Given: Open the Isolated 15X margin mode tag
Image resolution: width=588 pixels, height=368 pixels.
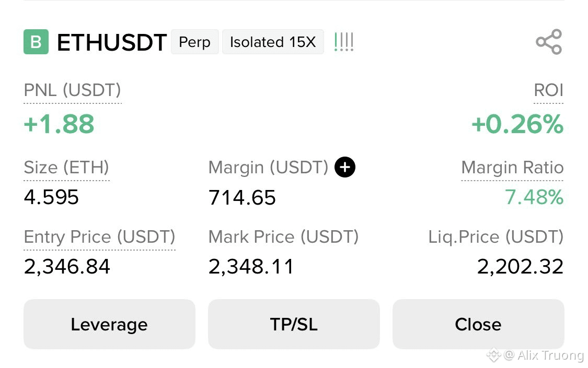Looking at the screenshot, I should [273, 42].
